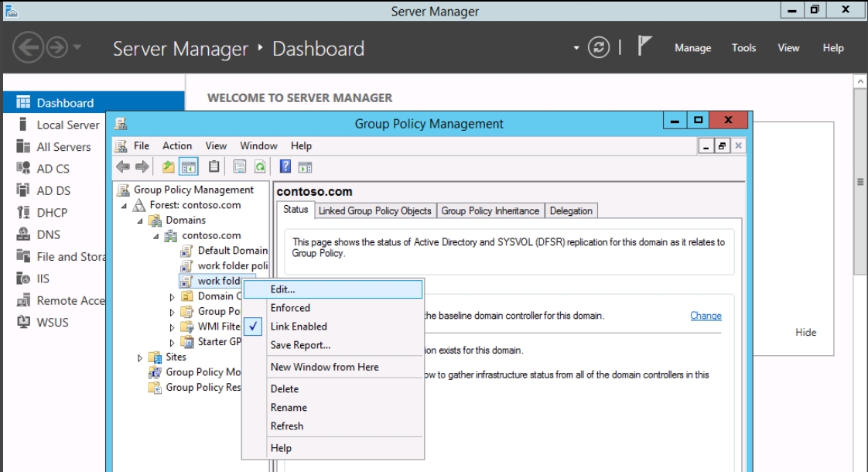Open GPMC Window menu
The width and height of the screenshot is (868, 472).
(x=258, y=145)
